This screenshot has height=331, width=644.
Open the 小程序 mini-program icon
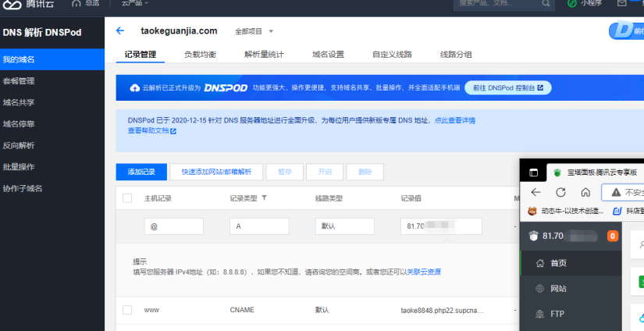click(572, 3)
